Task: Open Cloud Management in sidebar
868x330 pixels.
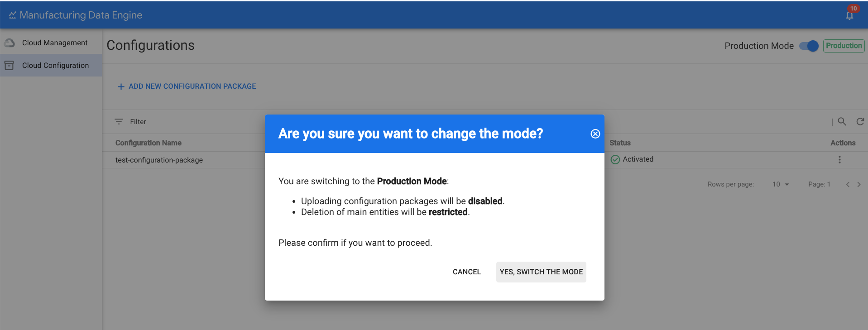Action: 55,43
